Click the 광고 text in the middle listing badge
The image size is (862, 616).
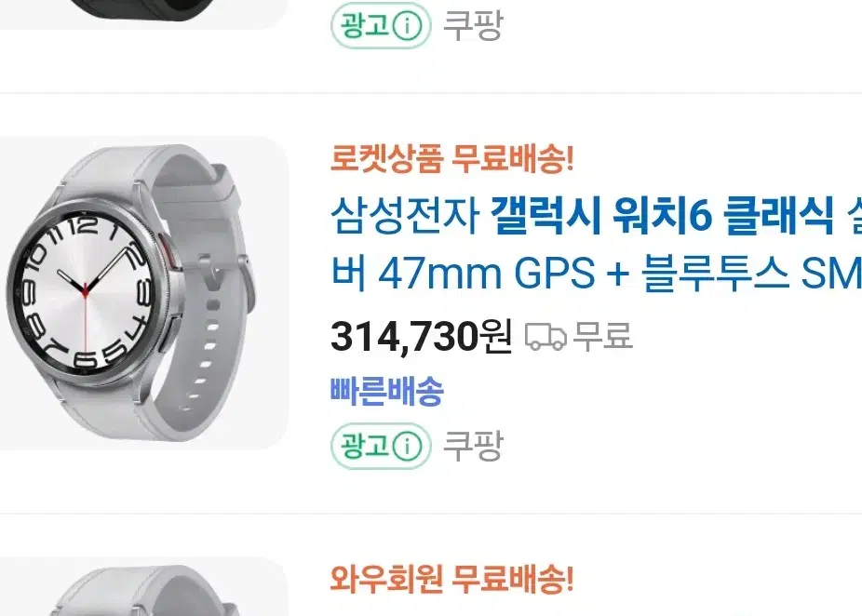click(365, 446)
